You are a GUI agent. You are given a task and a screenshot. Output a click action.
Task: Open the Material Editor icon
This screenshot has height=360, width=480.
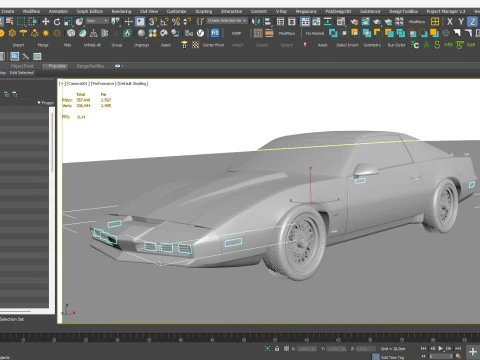tap(341, 22)
